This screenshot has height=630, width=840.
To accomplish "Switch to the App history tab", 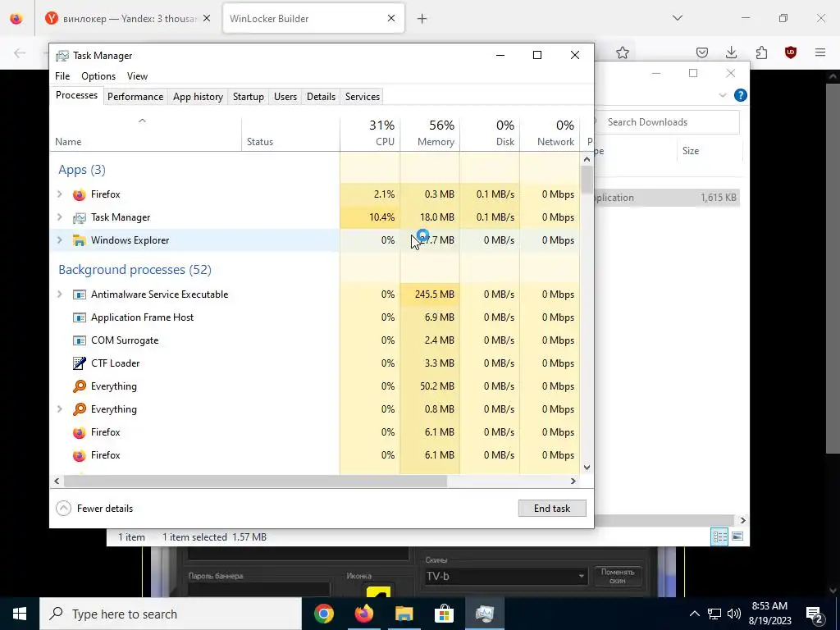I will pos(198,97).
